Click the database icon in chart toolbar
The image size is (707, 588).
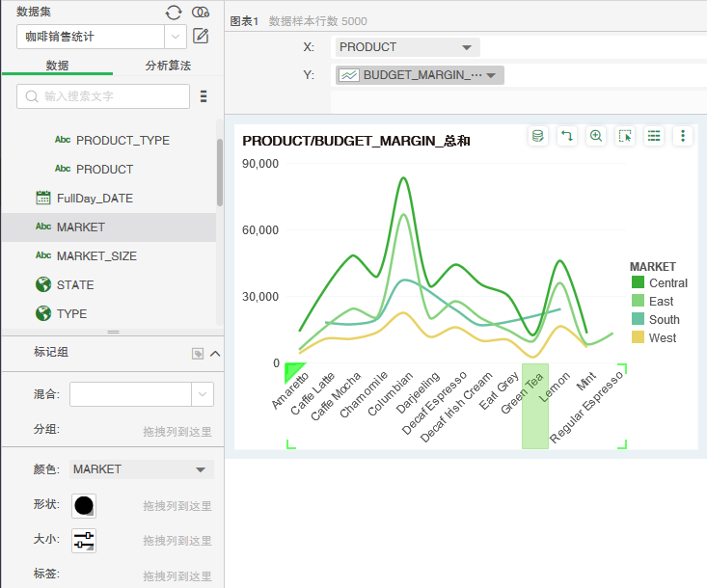pyautogui.click(x=538, y=136)
